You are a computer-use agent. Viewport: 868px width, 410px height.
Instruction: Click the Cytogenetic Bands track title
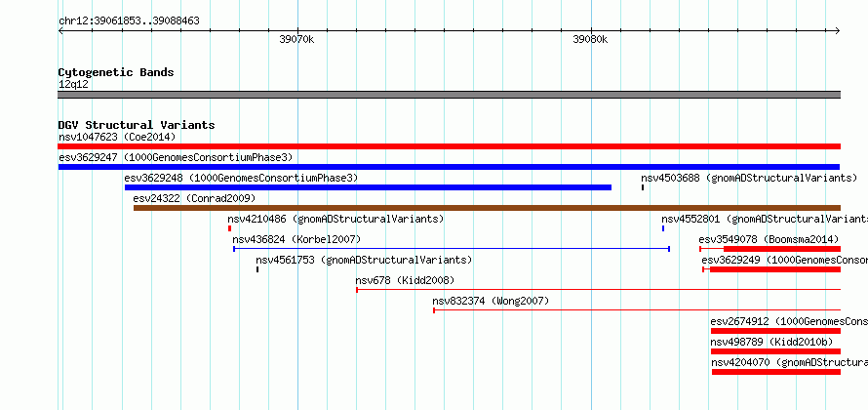pos(116,72)
